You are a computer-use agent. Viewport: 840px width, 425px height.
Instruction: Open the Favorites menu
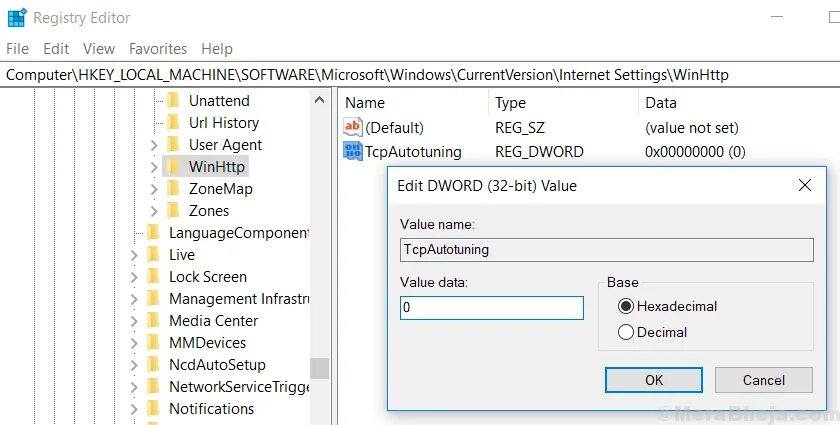pos(158,49)
